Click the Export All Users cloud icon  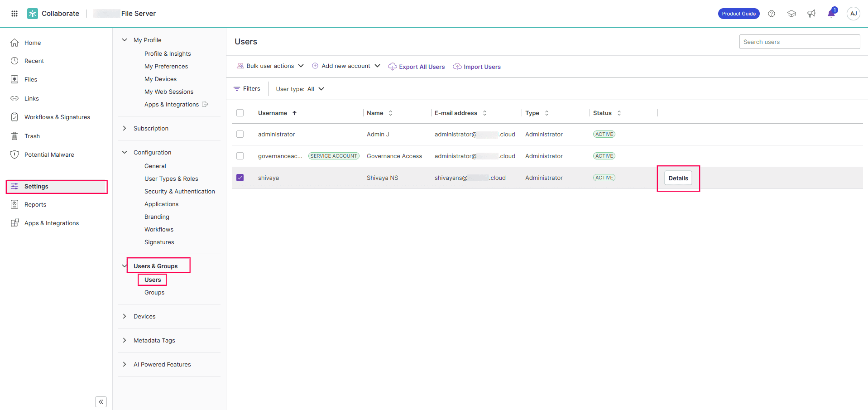393,67
